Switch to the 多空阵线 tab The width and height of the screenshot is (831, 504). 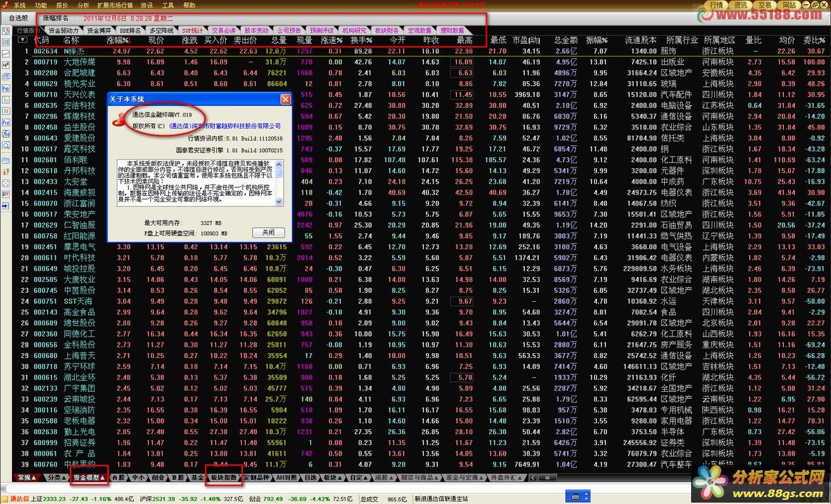tap(161, 30)
